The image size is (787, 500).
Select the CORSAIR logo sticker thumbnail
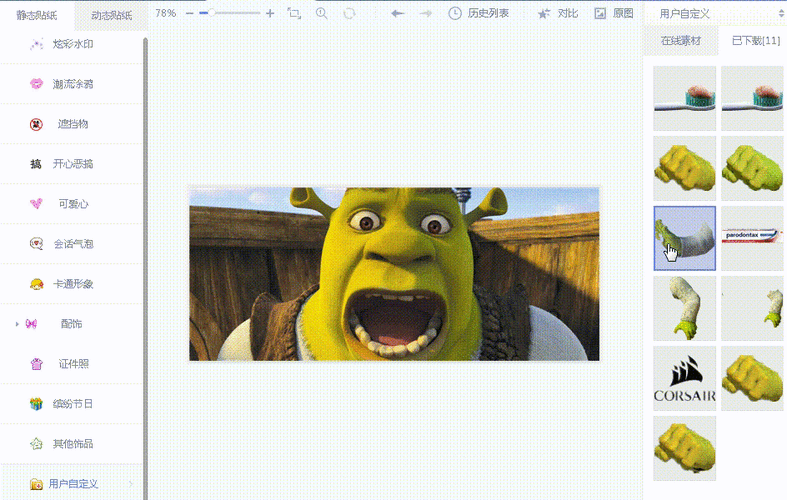pos(684,378)
